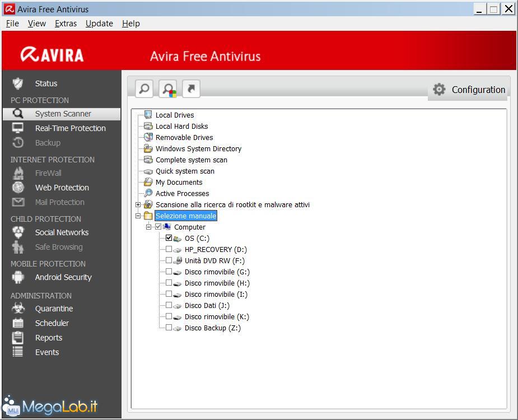Check the HP_RECOVERY (D:) checkbox
The height and width of the screenshot is (420, 518).
pyautogui.click(x=169, y=249)
